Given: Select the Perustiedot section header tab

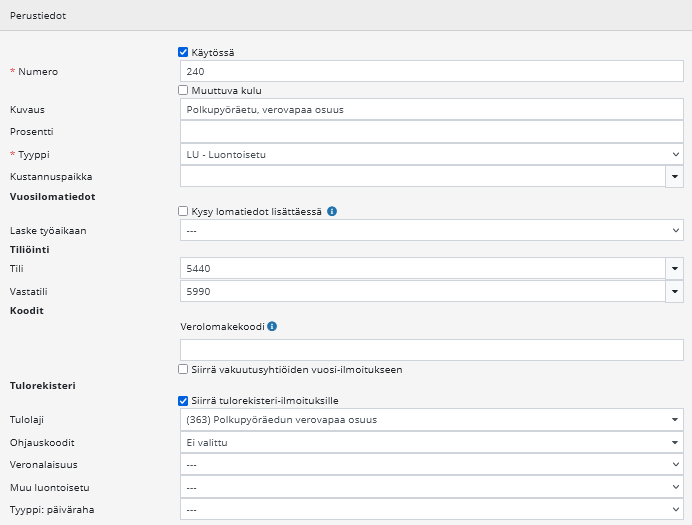Looking at the screenshot, I should 32,17.
